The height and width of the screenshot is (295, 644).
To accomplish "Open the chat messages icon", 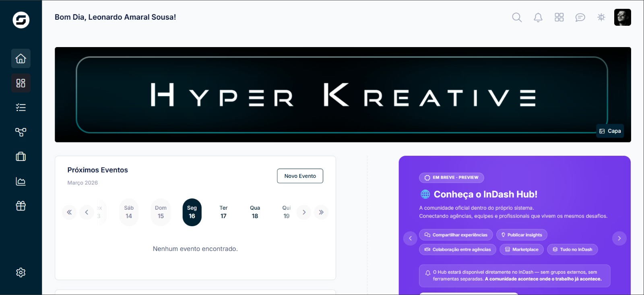I will coord(580,17).
